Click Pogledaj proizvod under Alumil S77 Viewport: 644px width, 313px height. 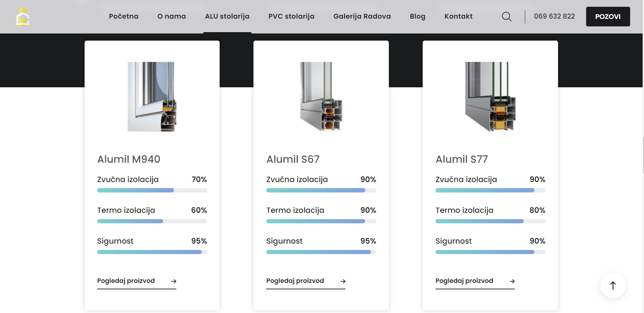click(x=464, y=281)
